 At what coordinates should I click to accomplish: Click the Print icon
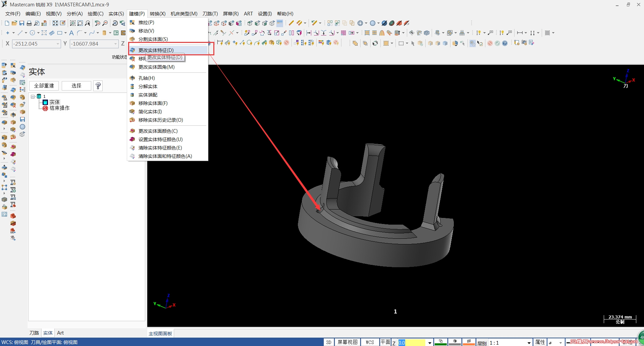point(29,23)
